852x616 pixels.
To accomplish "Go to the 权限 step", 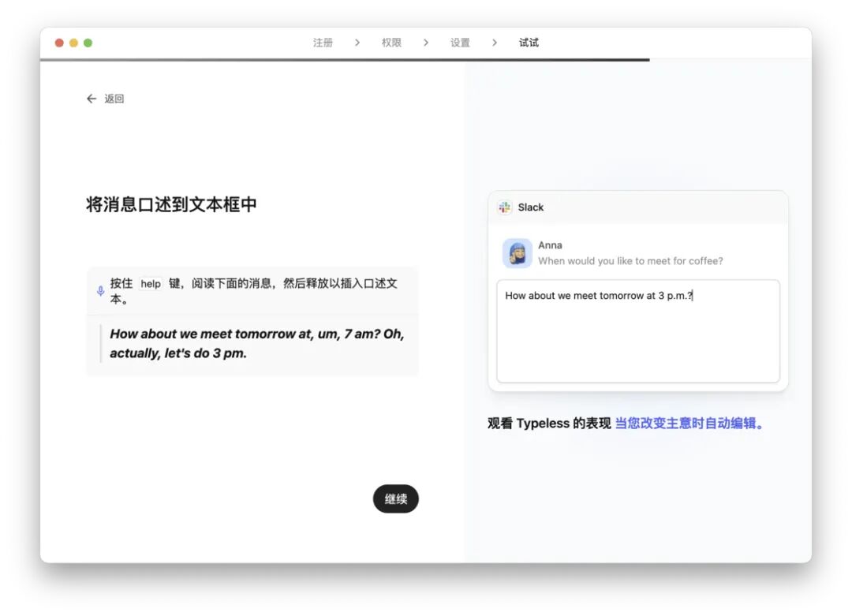I will (391, 43).
